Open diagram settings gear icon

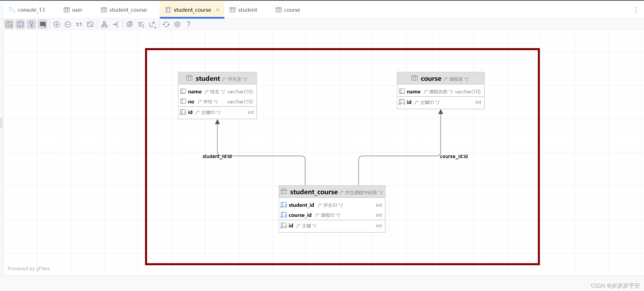[177, 24]
